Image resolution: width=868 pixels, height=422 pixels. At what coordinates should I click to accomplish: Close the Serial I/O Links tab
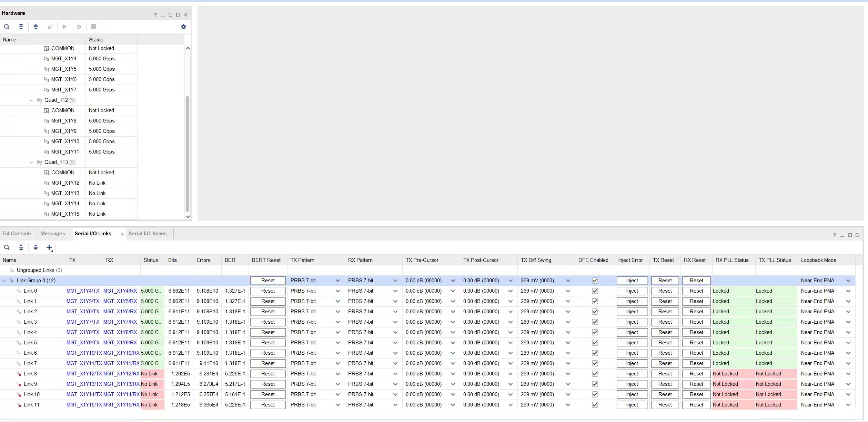click(x=122, y=234)
